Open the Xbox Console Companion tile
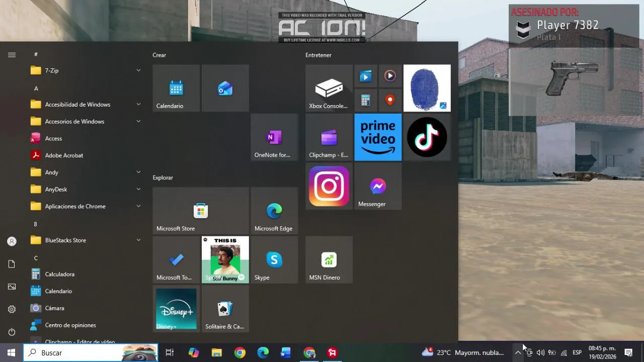644x362 pixels. click(x=329, y=88)
